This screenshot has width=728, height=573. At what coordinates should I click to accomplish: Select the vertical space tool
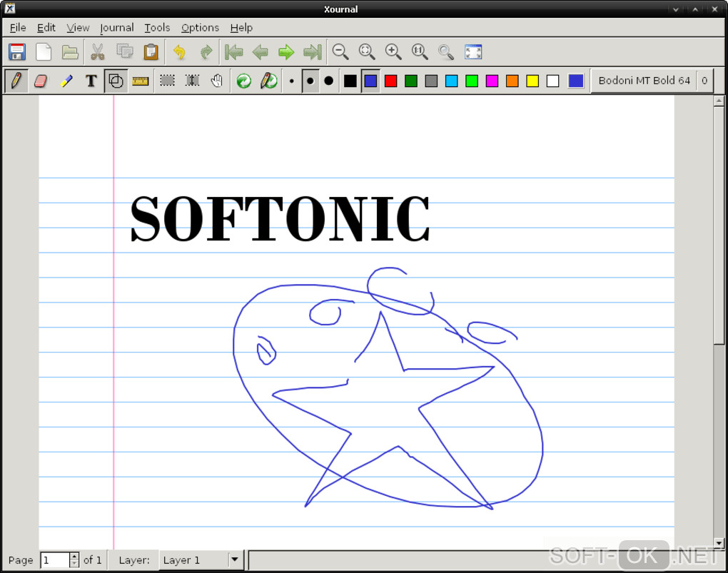[192, 81]
